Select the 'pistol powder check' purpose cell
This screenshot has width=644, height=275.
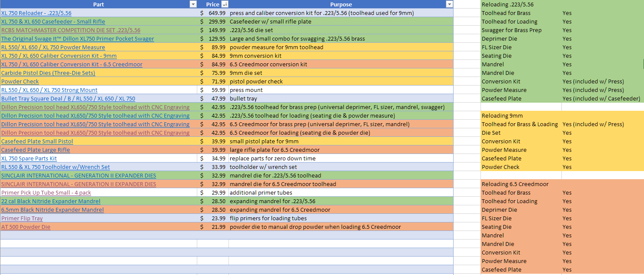tap(341, 81)
